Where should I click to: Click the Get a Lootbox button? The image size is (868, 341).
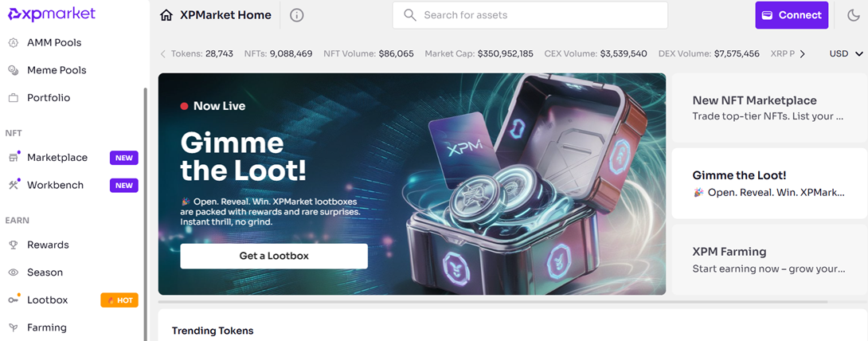[274, 257]
